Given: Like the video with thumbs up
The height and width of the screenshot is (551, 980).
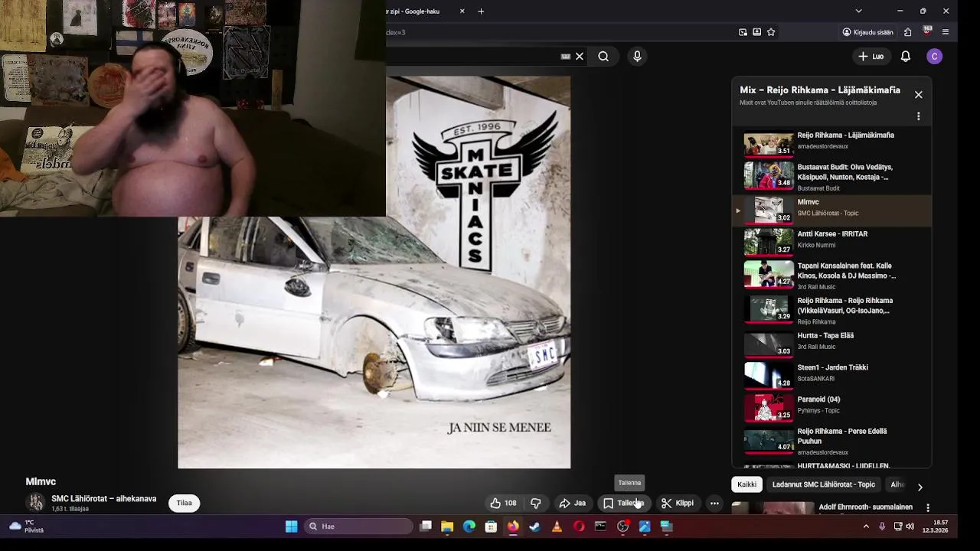Looking at the screenshot, I should pos(504,503).
